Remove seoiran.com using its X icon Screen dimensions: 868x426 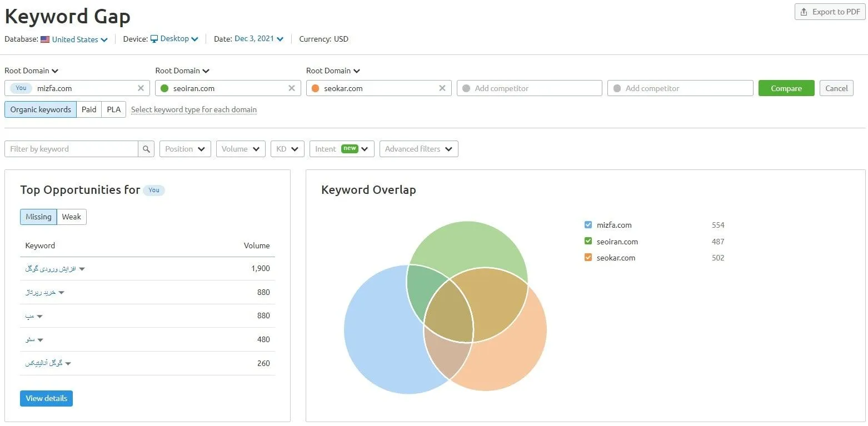[292, 88]
